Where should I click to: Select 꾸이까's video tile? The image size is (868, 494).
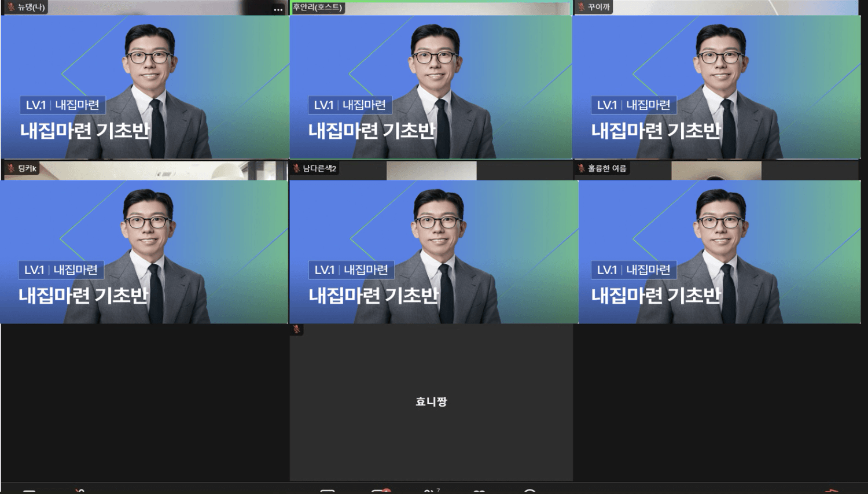[x=717, y=80]
